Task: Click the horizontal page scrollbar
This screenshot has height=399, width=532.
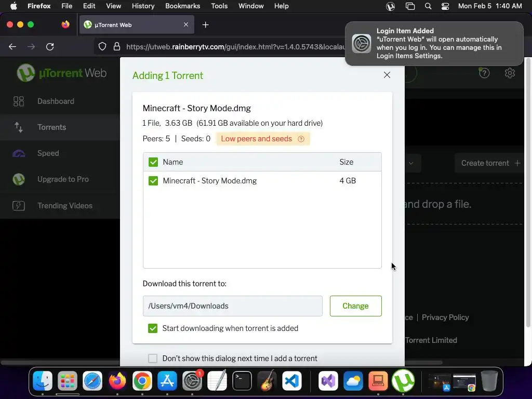Action: coord(221,362)
